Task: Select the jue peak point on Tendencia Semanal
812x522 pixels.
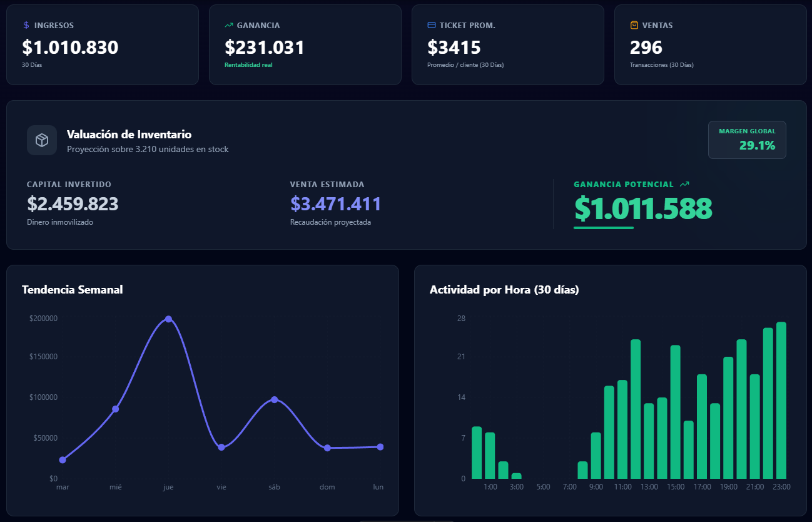Action: 168,319
